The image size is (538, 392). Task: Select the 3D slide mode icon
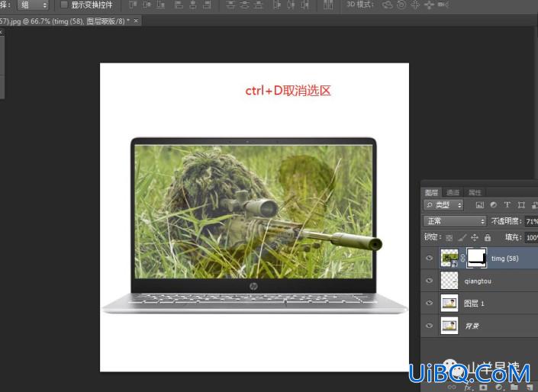(x=429, y=5)
